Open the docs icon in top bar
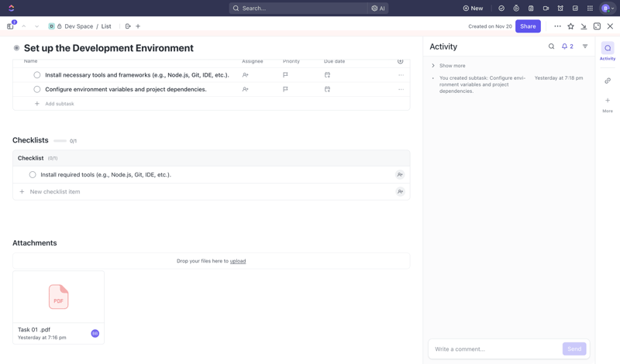 (575, 9)
